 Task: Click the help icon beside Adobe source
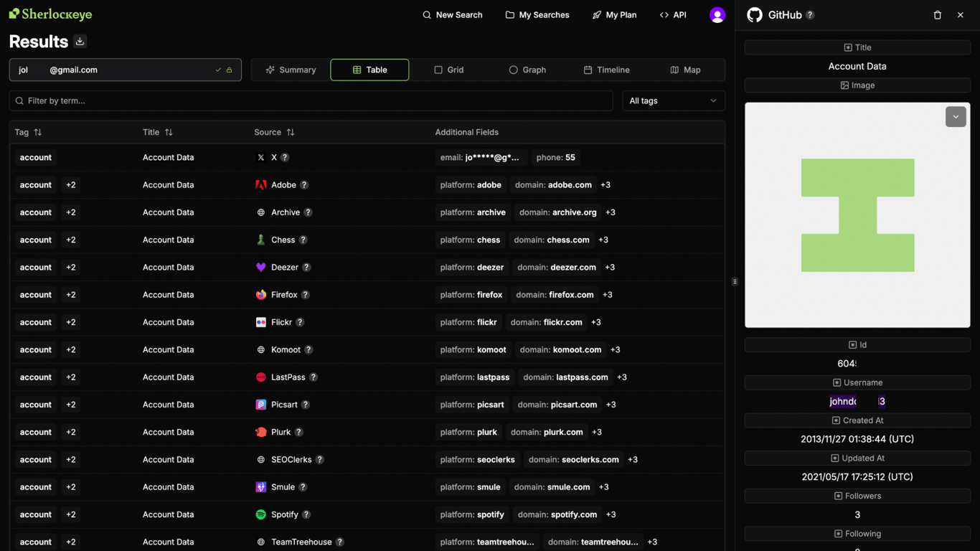pos(304,185)
